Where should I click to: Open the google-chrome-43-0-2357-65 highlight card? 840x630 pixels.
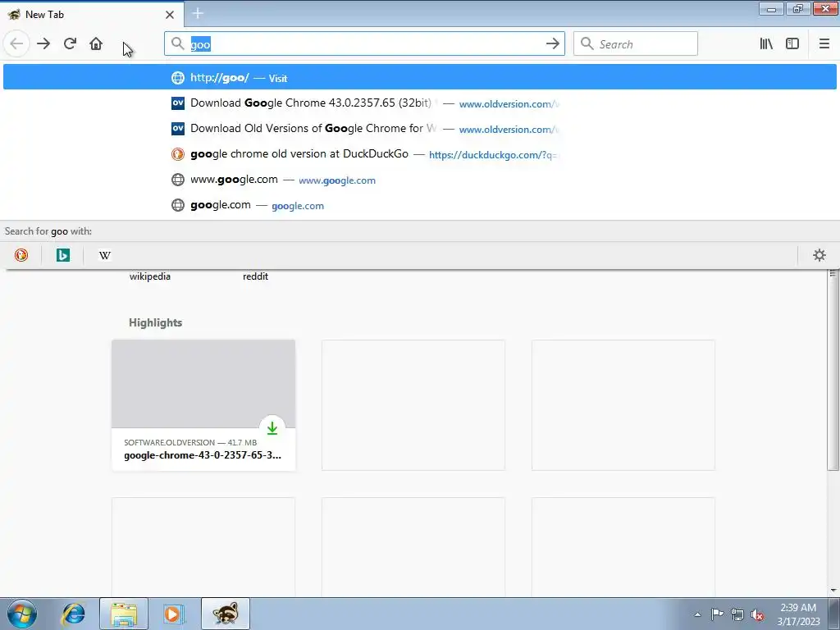coord(203,405)
